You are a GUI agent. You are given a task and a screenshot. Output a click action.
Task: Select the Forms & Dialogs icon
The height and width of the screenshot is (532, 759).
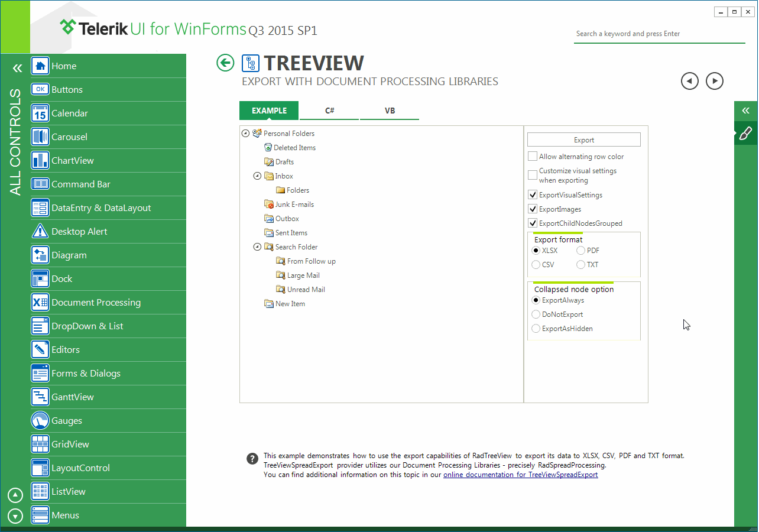coord(40,374)
